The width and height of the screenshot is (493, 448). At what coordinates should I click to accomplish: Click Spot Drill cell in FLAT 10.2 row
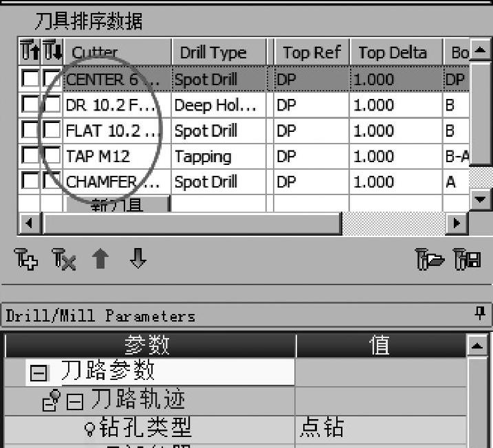coord(219,131)
